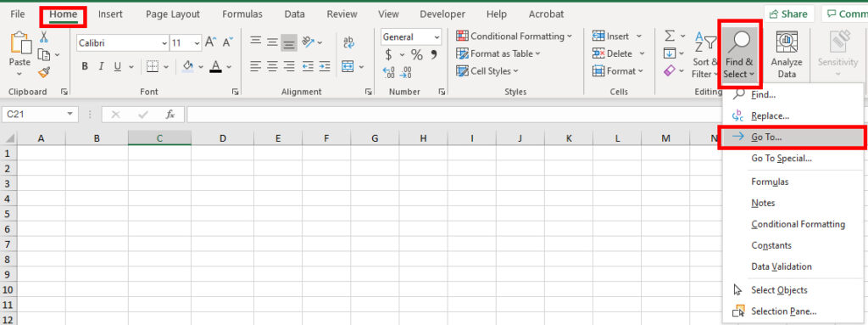Screen dimensions: 868x325
Task: Apply Percent Style format
Action: (417, 55)
